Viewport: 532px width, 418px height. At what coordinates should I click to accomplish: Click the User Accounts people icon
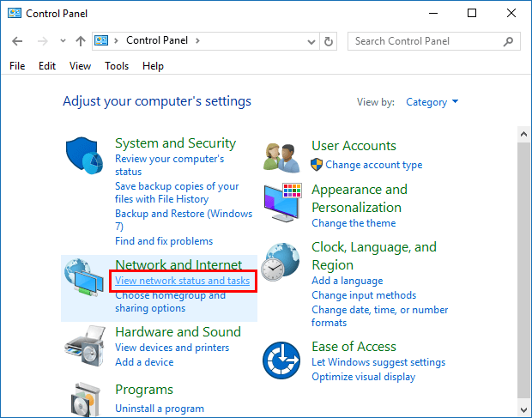click(x=282, y=159)
